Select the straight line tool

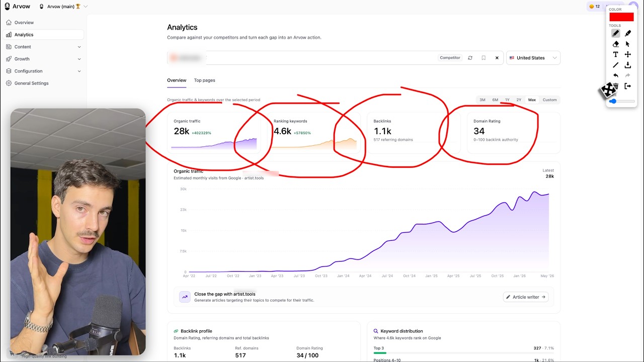coord(615,65)
